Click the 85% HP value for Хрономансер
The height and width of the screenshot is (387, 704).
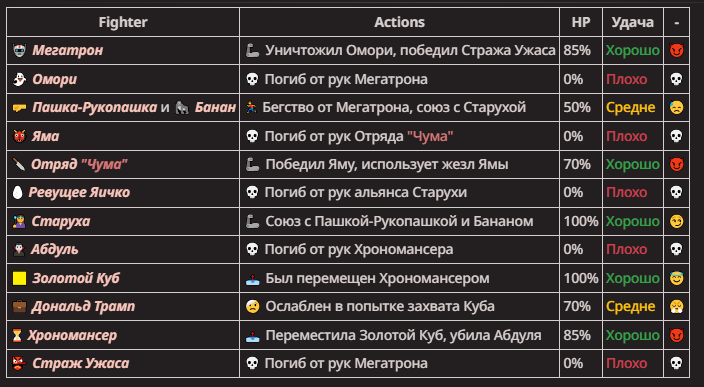pos(577,335)
